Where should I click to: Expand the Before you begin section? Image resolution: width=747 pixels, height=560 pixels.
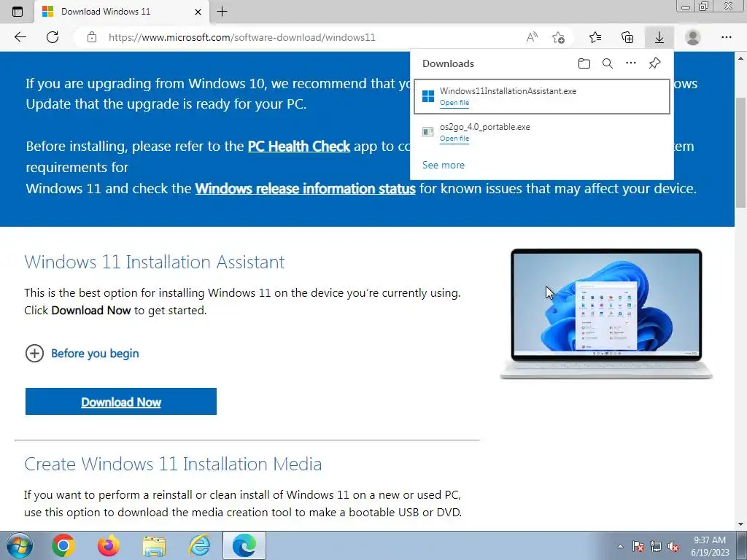(x=82, y=354)
